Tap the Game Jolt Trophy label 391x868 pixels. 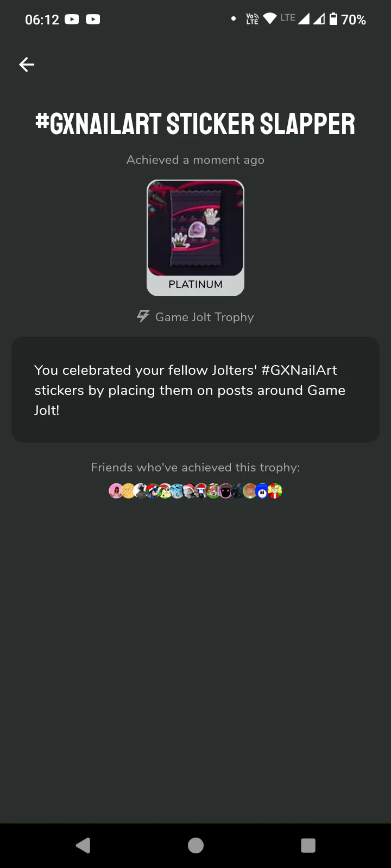click(x=204, y=317)
